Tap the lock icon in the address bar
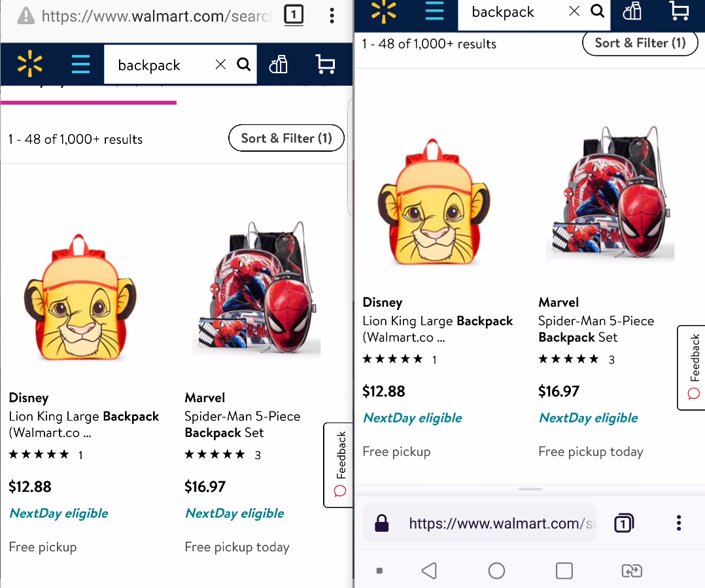This screenshot has height=588, width=705. (x=382, y=523)
